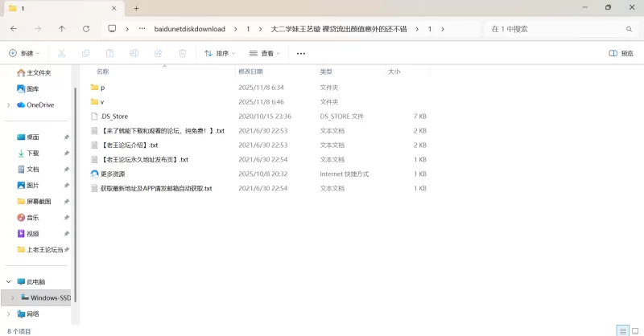The width and height of the screenshot is (644, 336).
Task: Open a new tab with plus button
Action: point(136,8)
